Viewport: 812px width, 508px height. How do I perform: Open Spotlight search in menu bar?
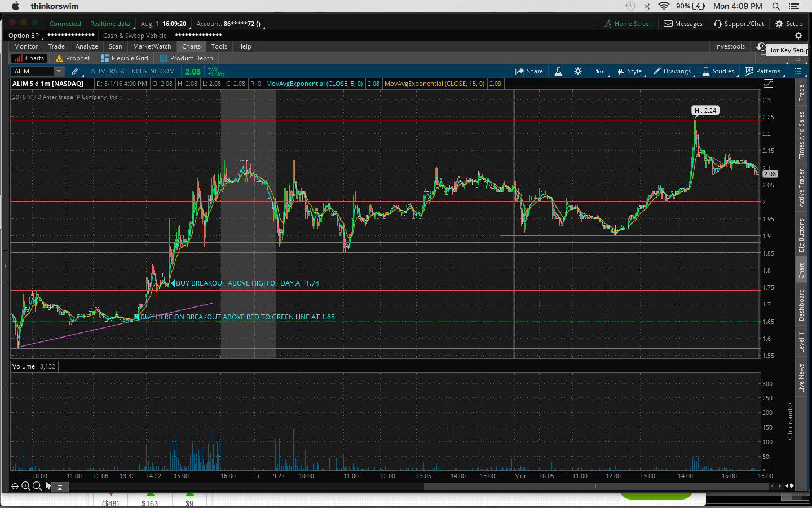(776, 6)
